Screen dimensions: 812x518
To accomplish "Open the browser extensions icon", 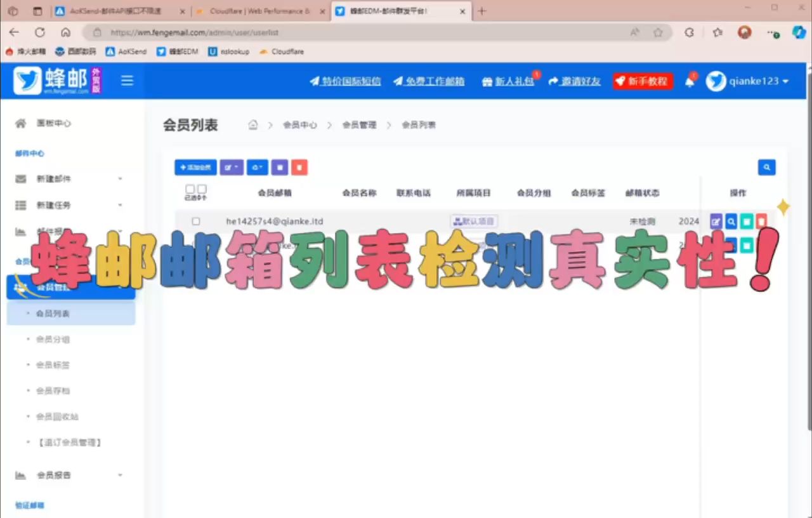I will pyautogui.click(x=690, y=32).
